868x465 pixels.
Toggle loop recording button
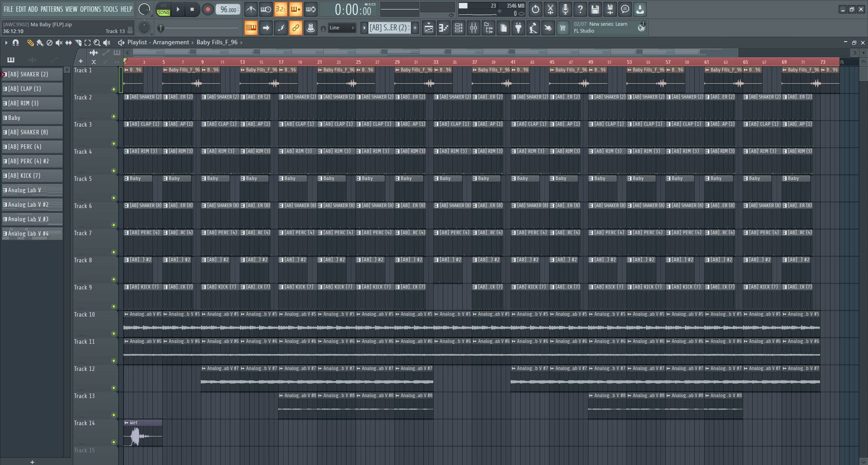click(x=310, y=9)
